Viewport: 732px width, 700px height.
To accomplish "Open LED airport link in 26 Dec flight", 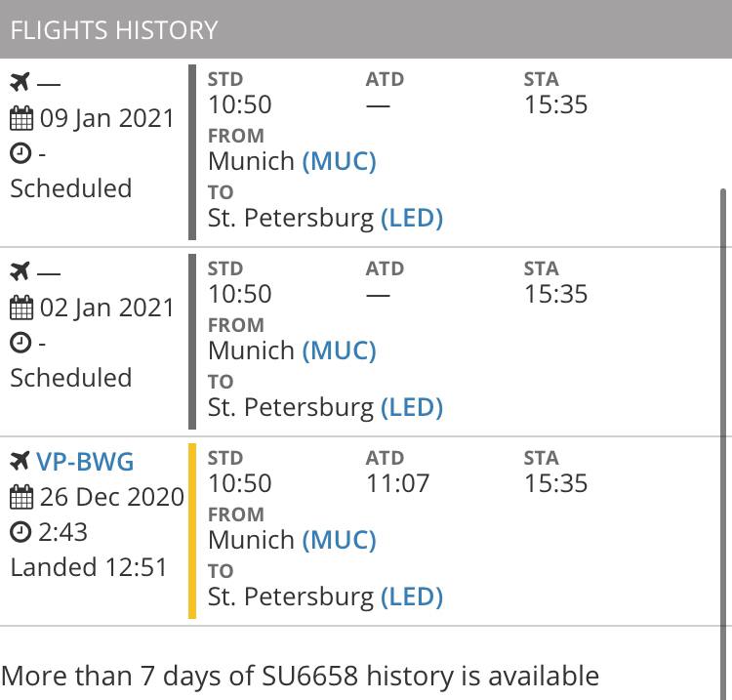I will tap(412, 597).
